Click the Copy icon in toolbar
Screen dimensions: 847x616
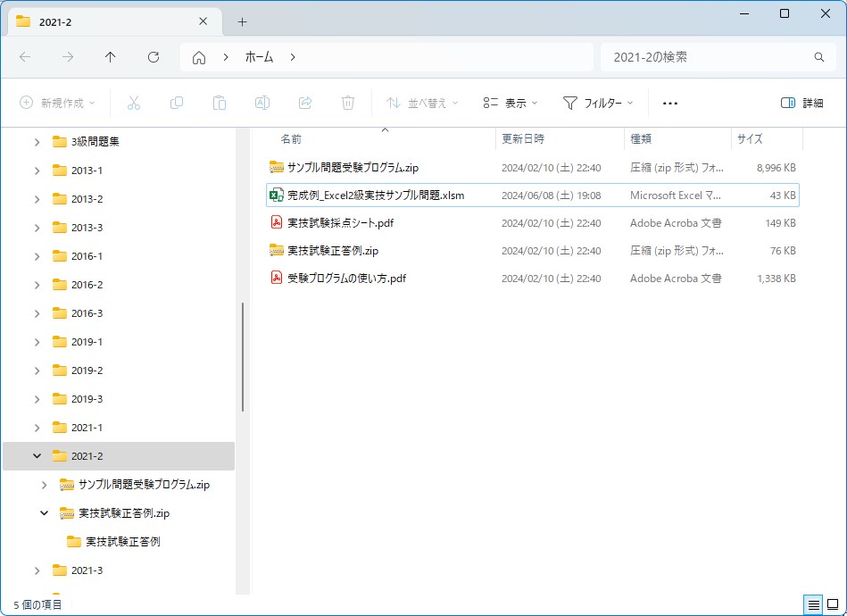tap(177, 103)
